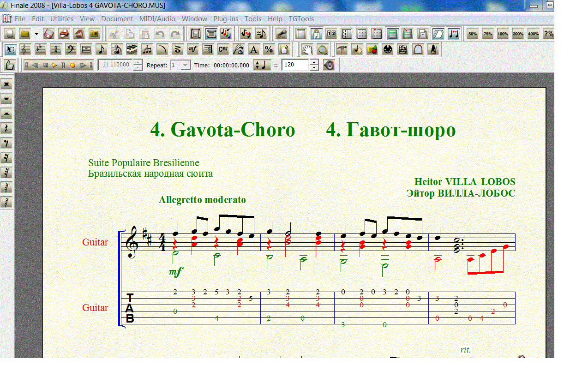Viewport: 588px width, 377px height.
Task: Select the Simple Entry eighth-note tool
Action: point(102,49)
